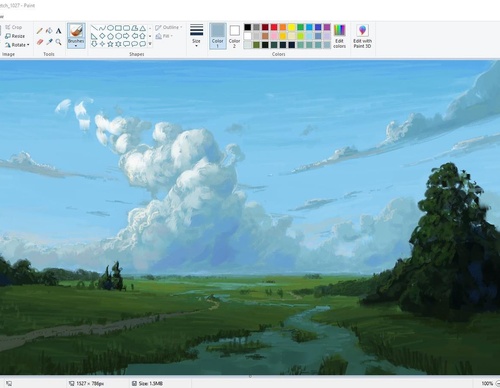The width and height of the screenshot is (500, 388).
Task: Click the Size: 1.5MB status text
Action: 150,384
